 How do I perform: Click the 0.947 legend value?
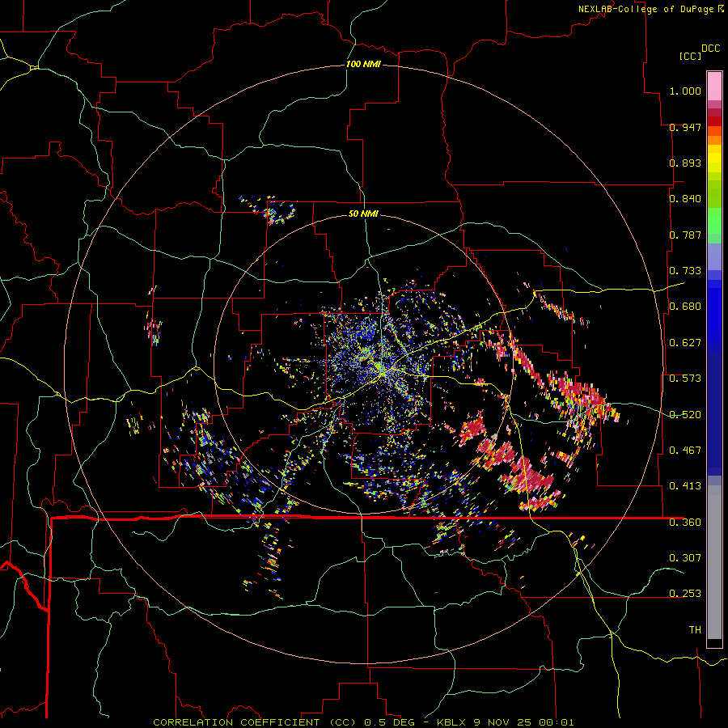tap(685, 127)
